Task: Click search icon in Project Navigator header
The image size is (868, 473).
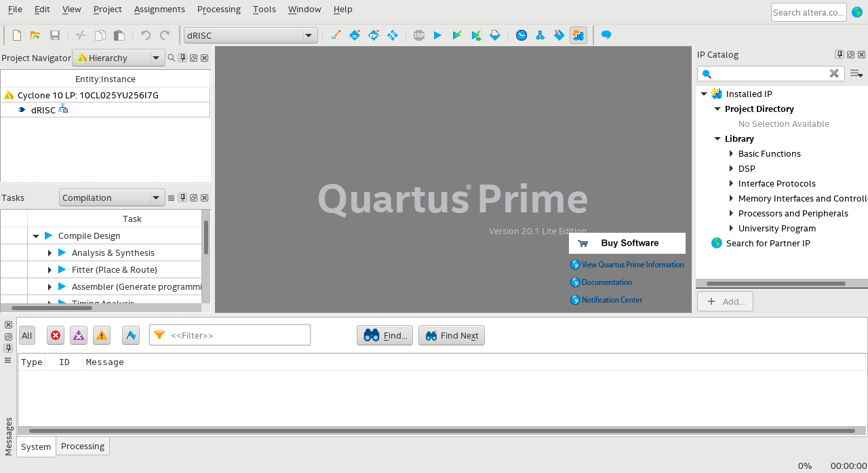Action: point(172,58)
